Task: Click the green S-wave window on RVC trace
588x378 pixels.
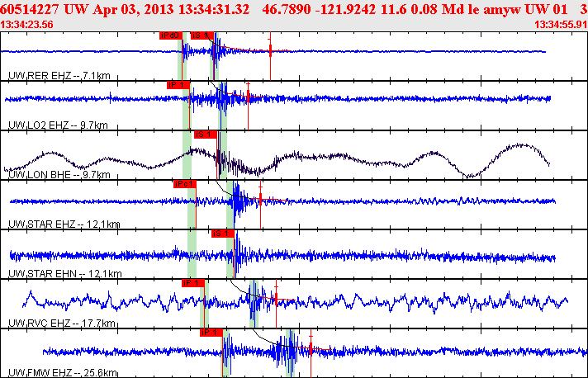Action: (x=254, y=304)
